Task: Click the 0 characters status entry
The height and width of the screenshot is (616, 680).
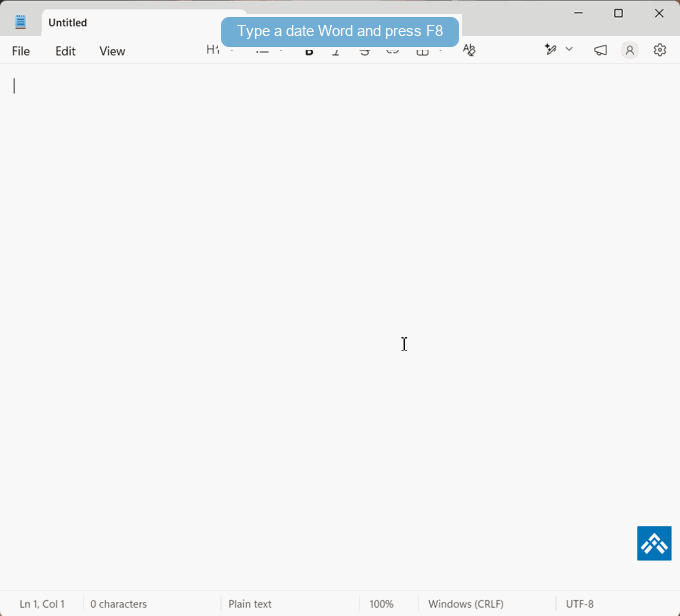Action: 118,604
